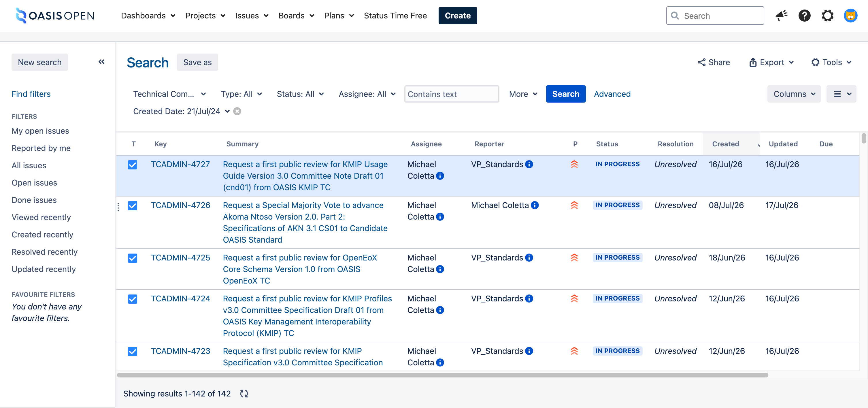Uncheck the TCADMIN-4723 row checkbox

[x=133, y=351]
